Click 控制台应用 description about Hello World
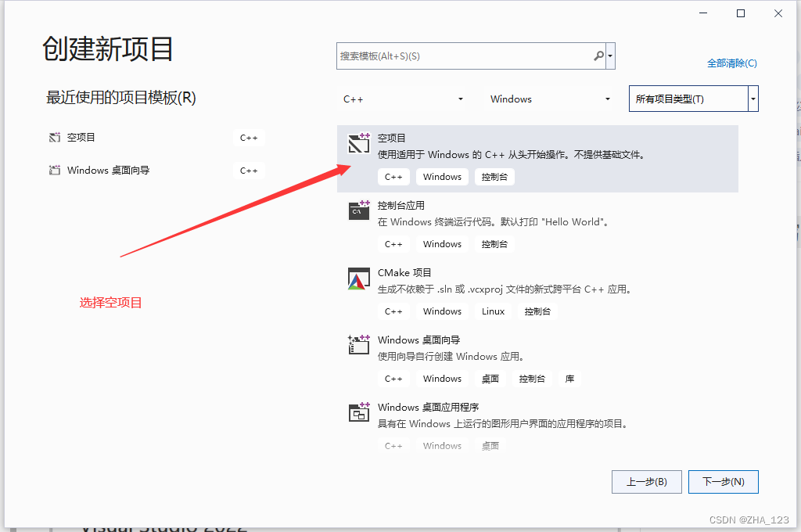This screenshot has height=532, width=801. pos(493,222)
